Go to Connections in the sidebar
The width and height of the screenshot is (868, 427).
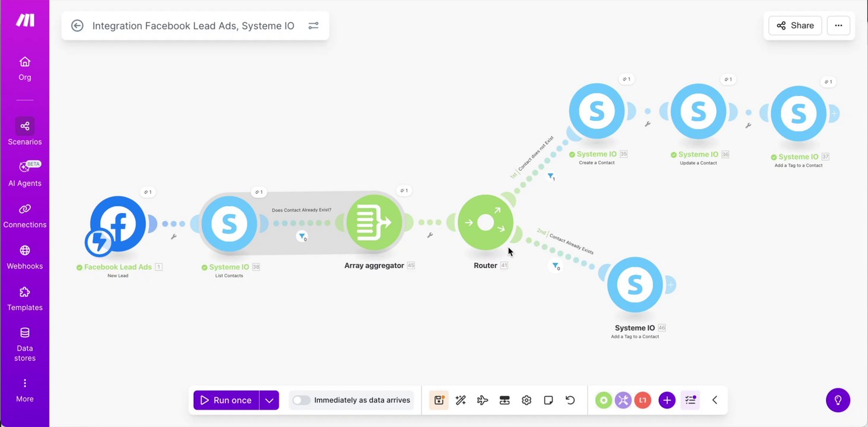point(25,215)
